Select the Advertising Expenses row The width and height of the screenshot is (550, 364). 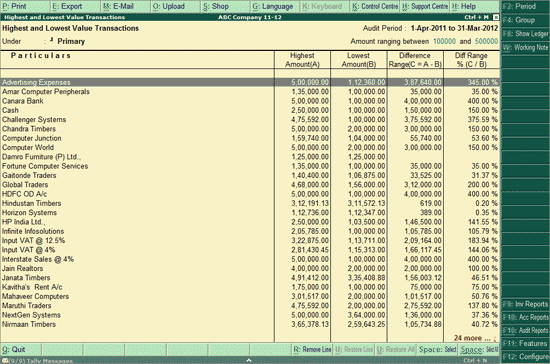(x=250, y=82)
